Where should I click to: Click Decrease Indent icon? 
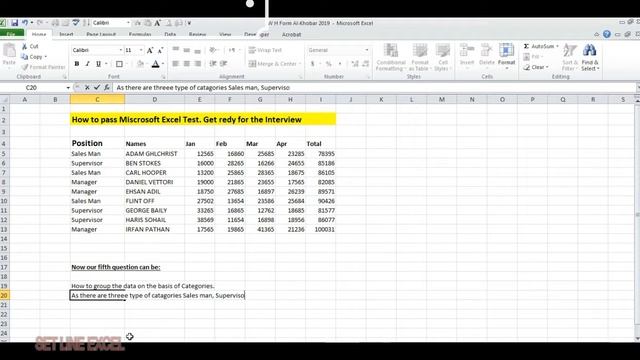point(213,64)
